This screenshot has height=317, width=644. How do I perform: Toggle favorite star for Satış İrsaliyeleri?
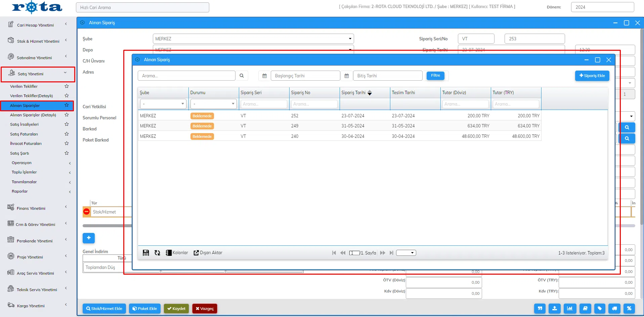click(67, 124)
